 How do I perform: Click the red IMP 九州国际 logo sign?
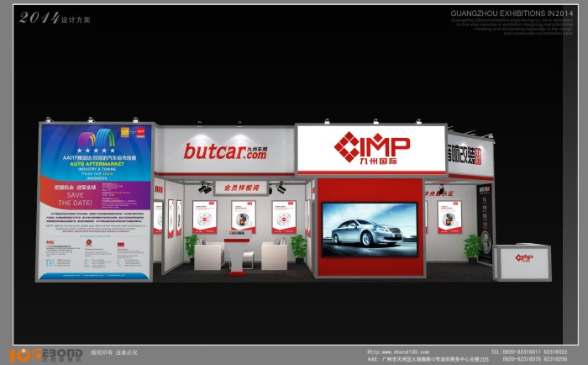coord(371,147)
